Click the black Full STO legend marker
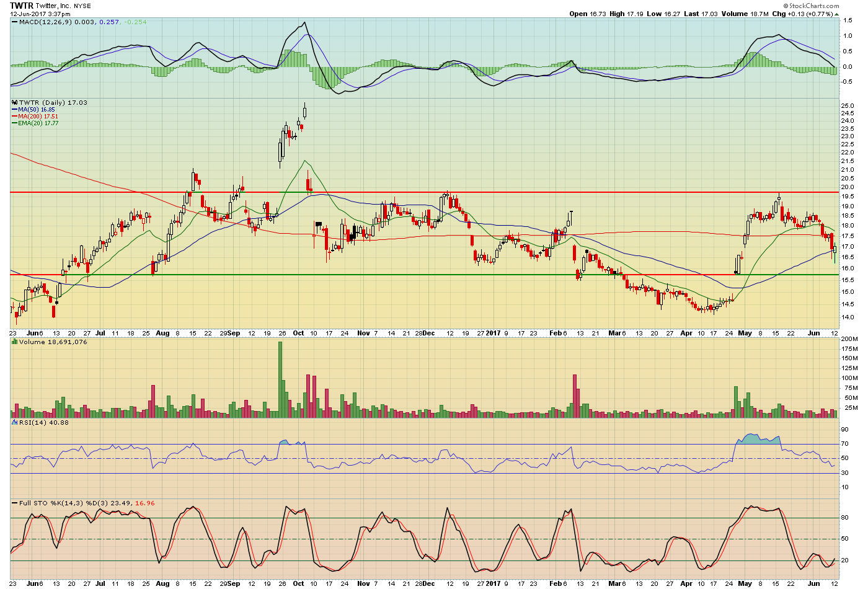Image resolution: width=868 pixels, height=589 pixels. [15, 503]
